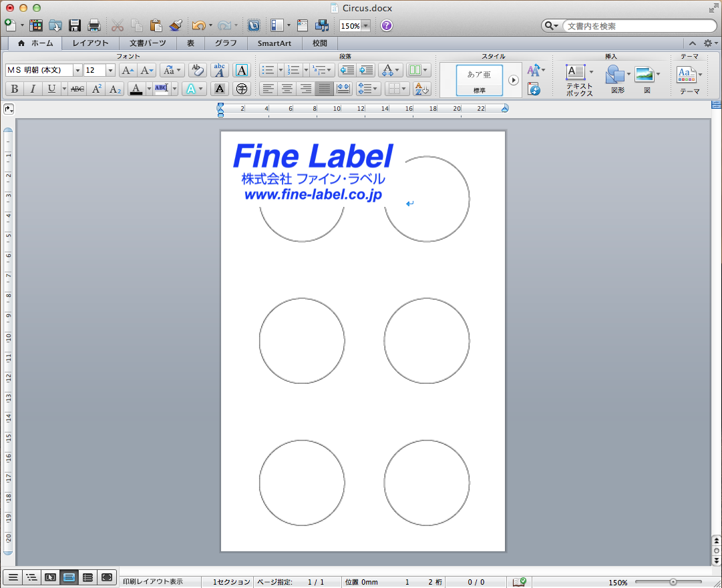Click the phonetic guide abc icon
722x588 pixels.
(220, 70)
